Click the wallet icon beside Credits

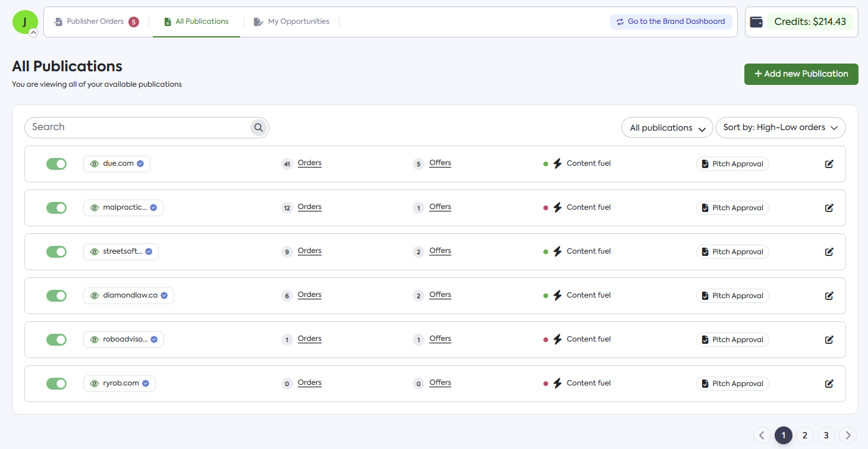756,22
